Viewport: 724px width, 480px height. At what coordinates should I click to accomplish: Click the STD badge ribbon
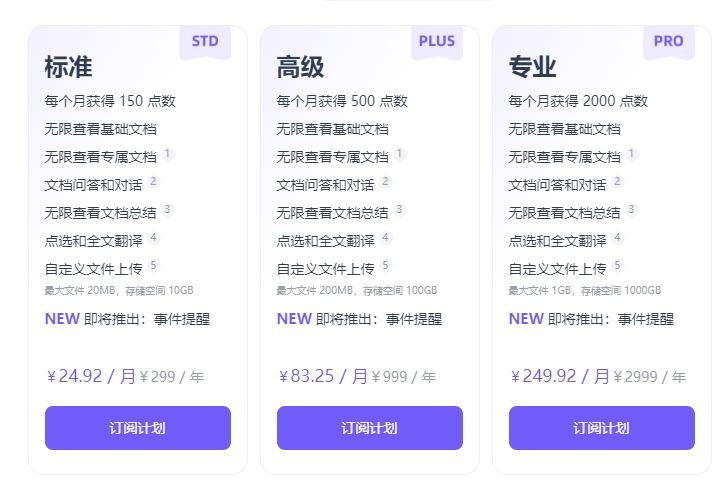[x=205, y=42]
